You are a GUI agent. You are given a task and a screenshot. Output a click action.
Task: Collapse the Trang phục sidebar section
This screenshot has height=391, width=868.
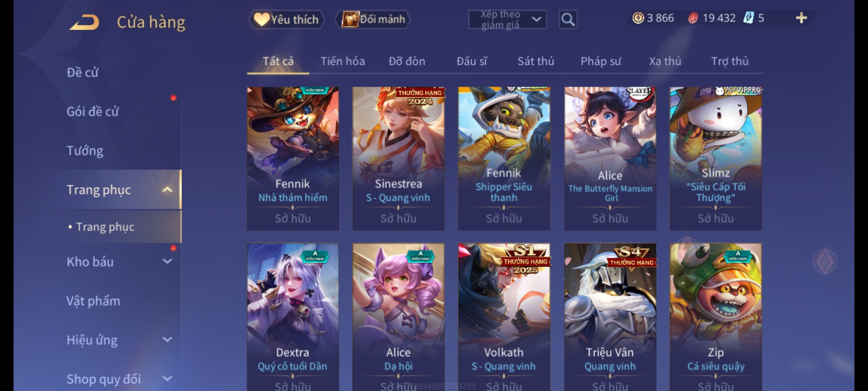167,190
